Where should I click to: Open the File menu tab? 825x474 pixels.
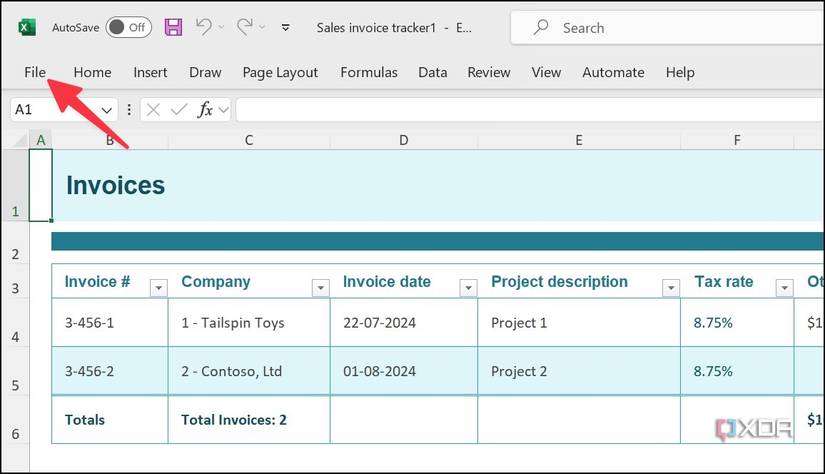click(36, 72)
